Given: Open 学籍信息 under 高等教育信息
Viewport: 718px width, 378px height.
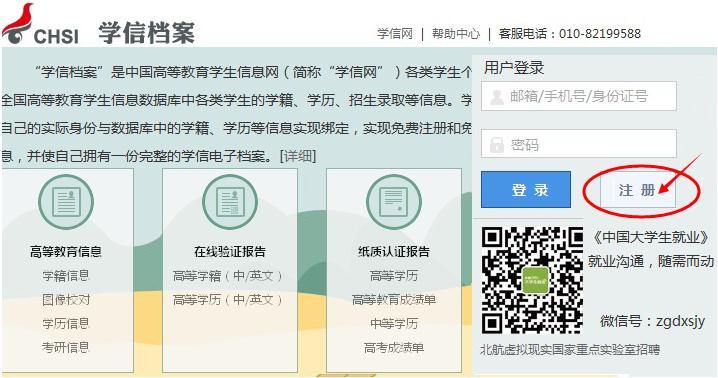Looking at the screenshot, I should [x=66, y=276].
